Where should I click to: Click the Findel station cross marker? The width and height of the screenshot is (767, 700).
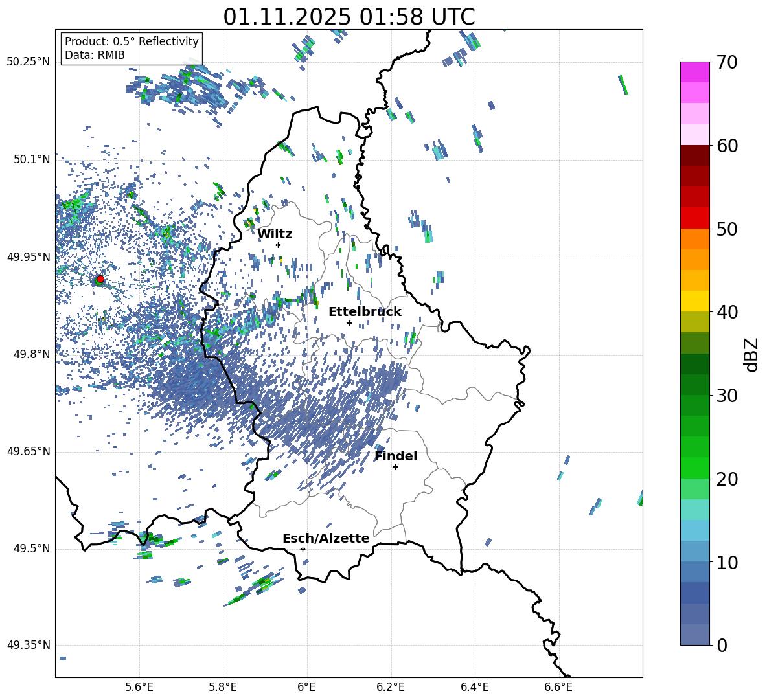click(x=395, y=468)
